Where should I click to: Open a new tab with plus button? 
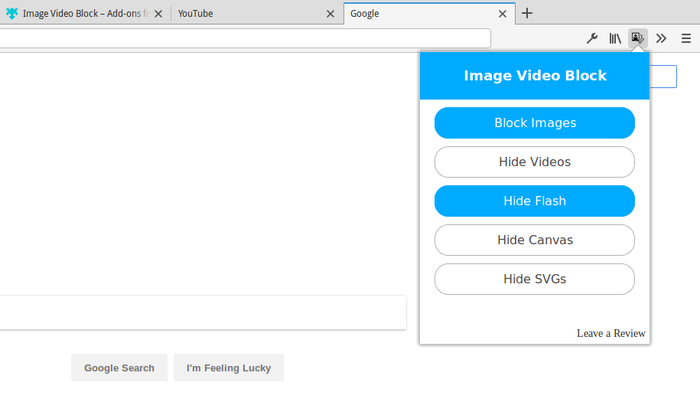tap(527, 13)
